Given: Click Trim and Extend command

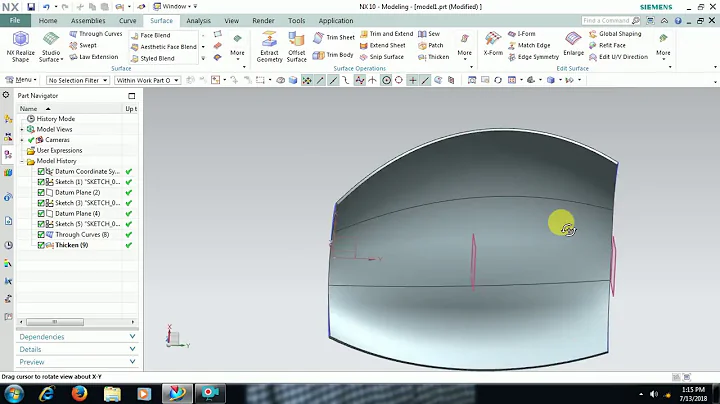Looking at the screenshot, I should 387,34.
